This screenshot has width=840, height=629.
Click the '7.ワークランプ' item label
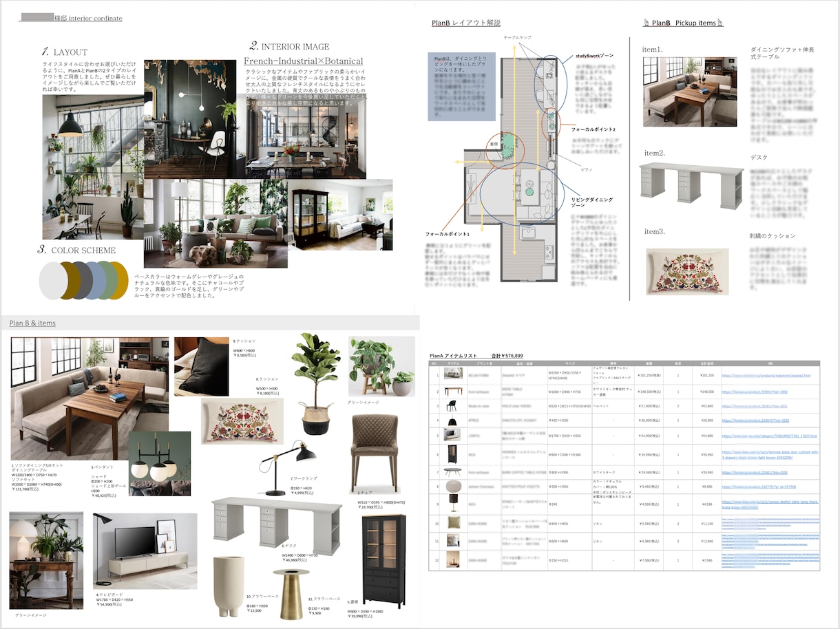[304, 478]
